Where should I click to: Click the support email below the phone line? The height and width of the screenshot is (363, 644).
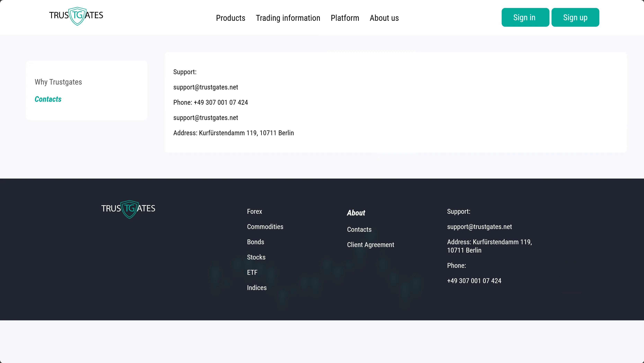(x=206, y=118)
